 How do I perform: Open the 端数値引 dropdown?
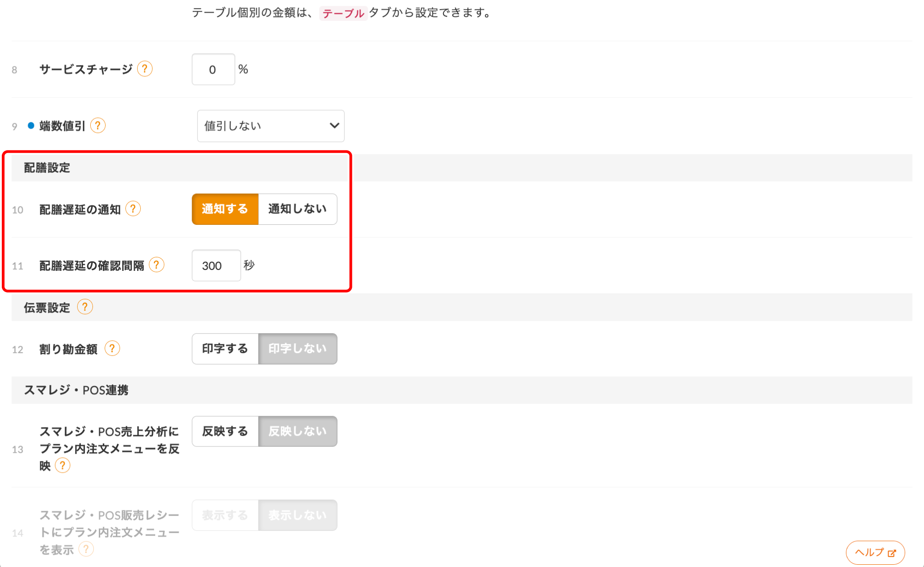tap(270, 126)
